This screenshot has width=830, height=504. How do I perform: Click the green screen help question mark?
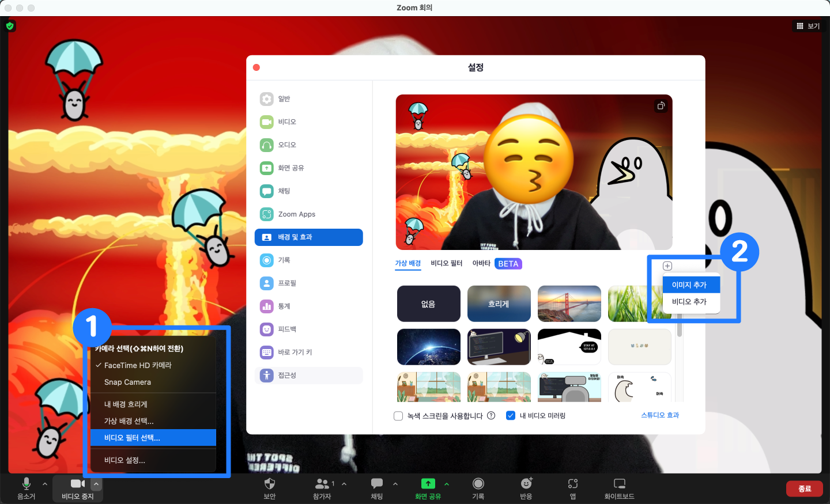pos(491,415)
